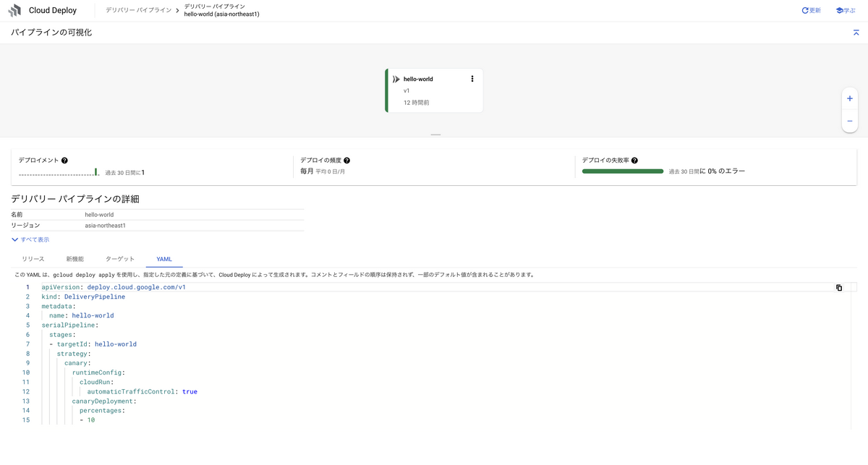Click the 更新 refresh button
Image resolution: width=868 pixels, height=465 pixels.
point(811,11)
